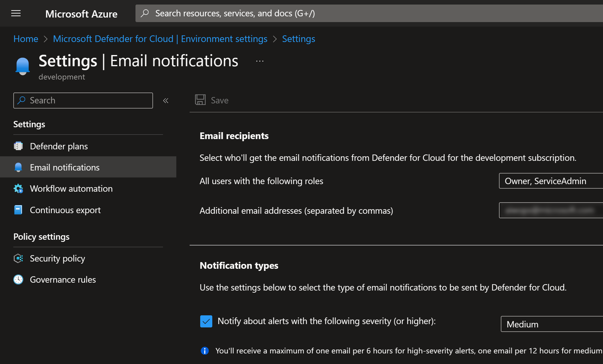The width and height of the screenshot is (603, 364).
Task: Click the Workflow automation gear icon
Action: point(18,189)
